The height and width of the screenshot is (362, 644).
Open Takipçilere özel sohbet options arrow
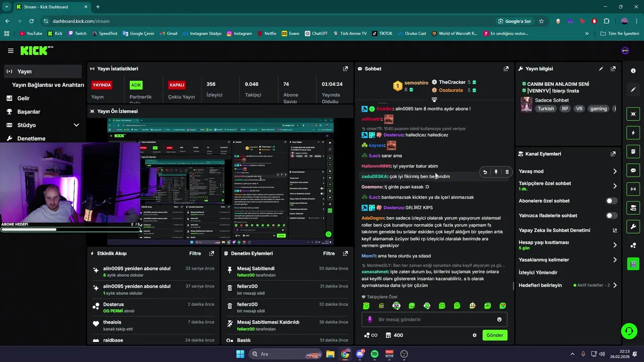(615, 186)
